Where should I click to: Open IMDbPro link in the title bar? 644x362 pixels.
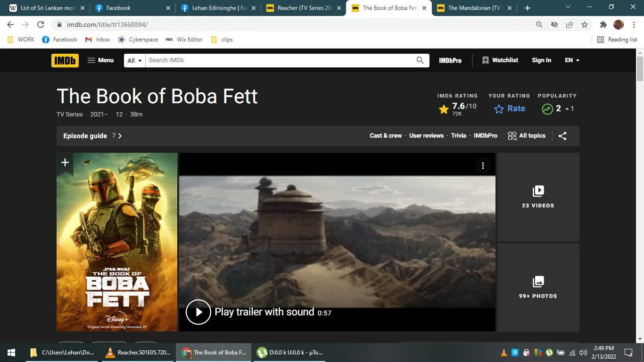[485, 136]
